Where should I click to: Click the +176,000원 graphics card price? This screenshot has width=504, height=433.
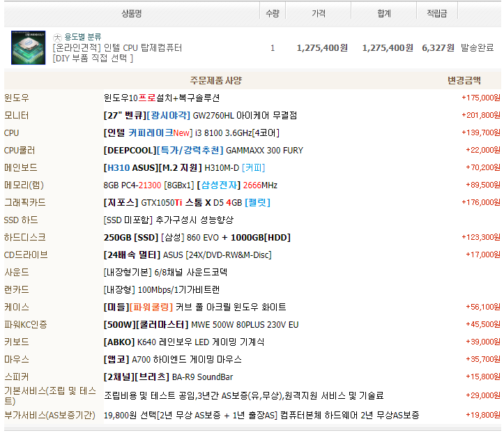tap(481, 202)
